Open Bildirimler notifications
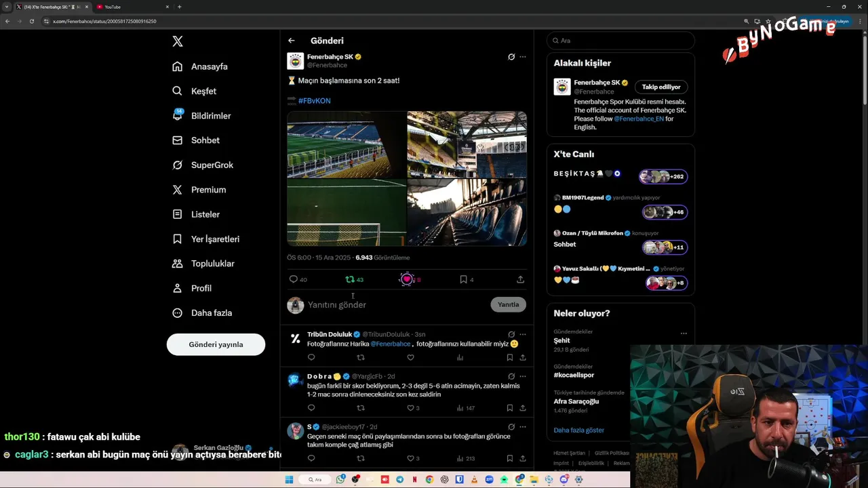The width and height of the screenshot is (868, 488). pyautogui.click(x=201, y=116)
